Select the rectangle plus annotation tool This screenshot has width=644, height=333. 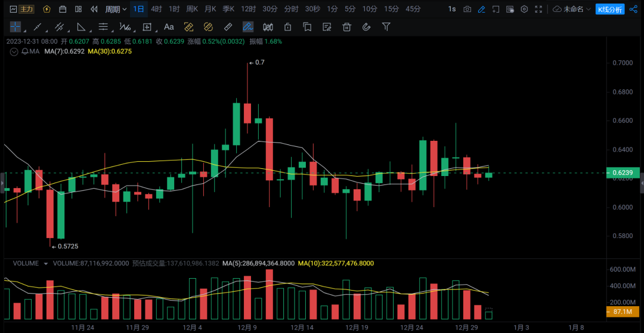(147, 27)
